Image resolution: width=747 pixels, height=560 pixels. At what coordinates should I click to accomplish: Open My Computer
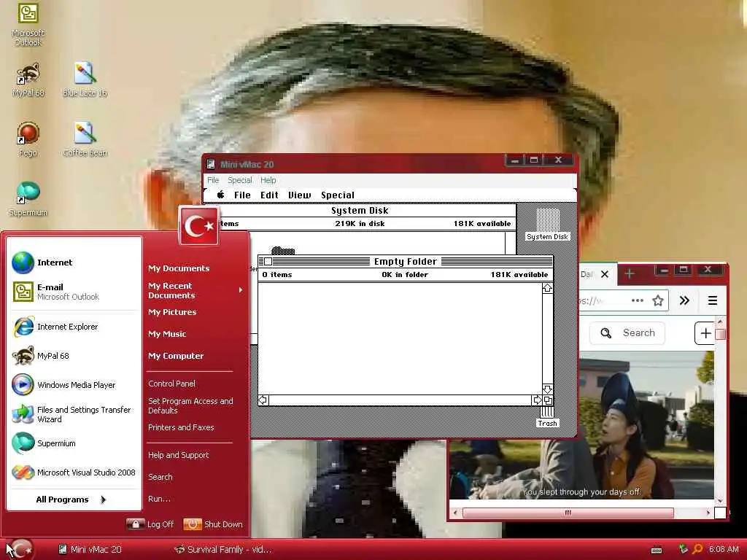(x=175, y=356)
